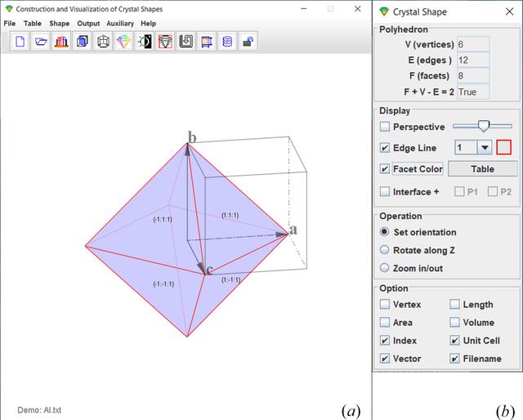
Task: Click the 'Demo: Al.txt' filename text
Action: [x=39, y=410]
